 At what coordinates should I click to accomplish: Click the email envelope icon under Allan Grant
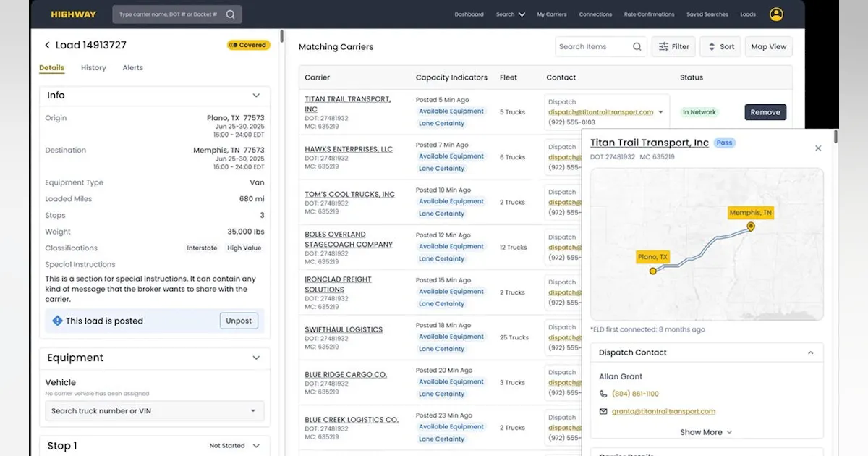coord(603,411)
